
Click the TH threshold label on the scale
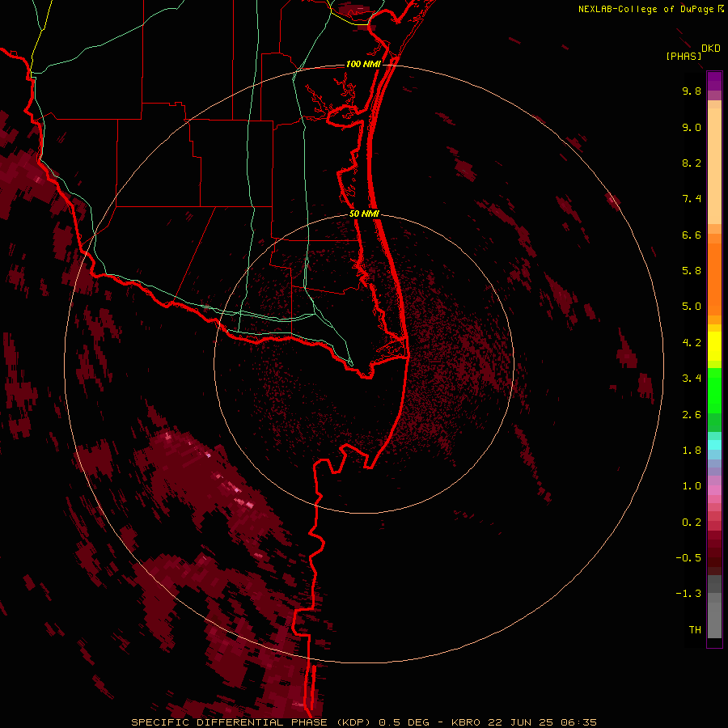click(x=695, y=630)
